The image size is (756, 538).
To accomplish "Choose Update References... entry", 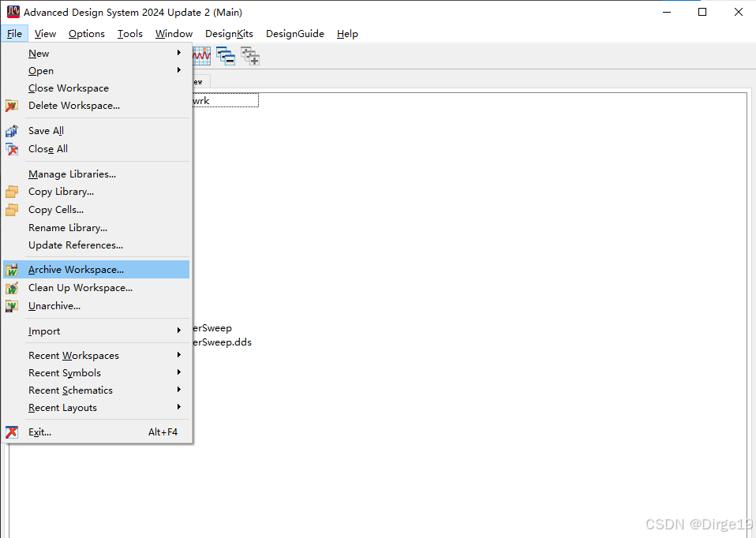I will [96, 245].
